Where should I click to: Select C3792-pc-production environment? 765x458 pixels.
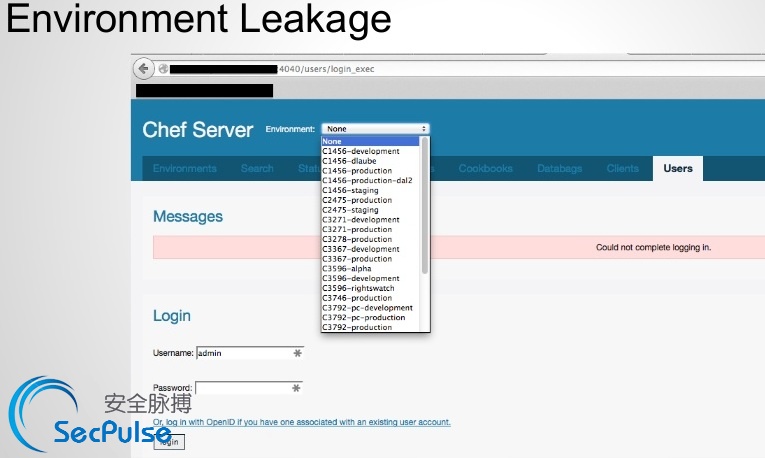click(370, 318)
